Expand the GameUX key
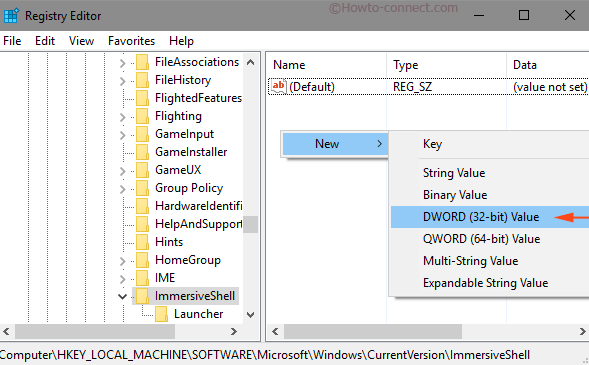This screenshot has width=589, height=365. (x=122, y=171)
